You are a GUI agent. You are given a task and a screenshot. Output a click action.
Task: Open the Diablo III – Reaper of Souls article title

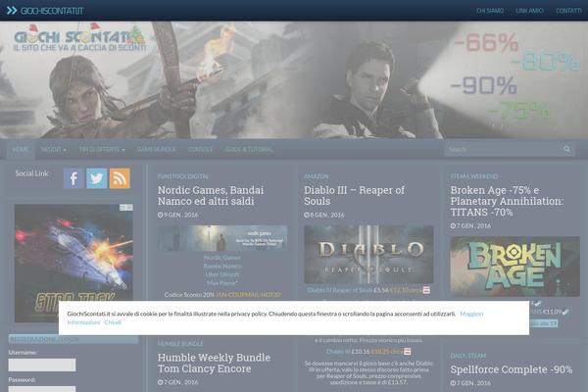[355, 195]
